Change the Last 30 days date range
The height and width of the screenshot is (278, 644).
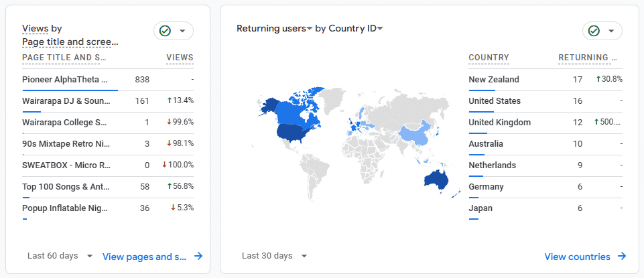pos(275,256)
